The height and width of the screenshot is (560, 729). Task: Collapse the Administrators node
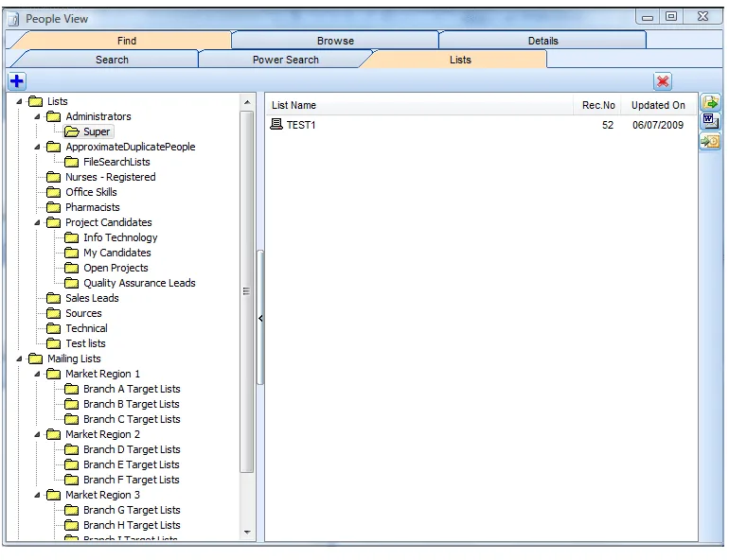[37, 116]
